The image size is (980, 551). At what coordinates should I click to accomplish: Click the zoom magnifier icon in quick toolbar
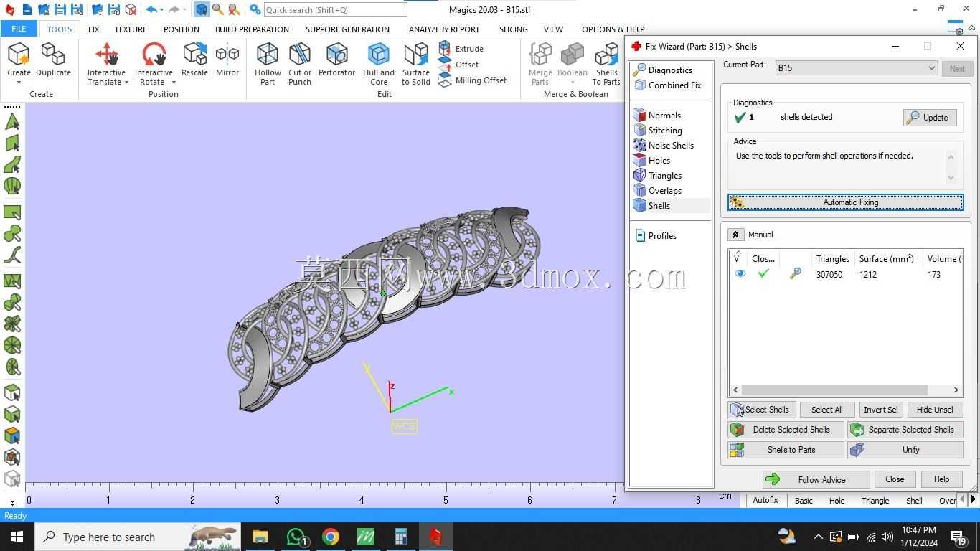217,10
